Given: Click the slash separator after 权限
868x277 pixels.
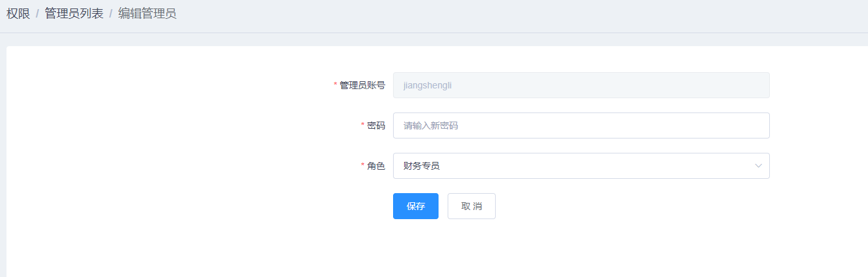Looking at the screenshot, I should pos(38,14).
